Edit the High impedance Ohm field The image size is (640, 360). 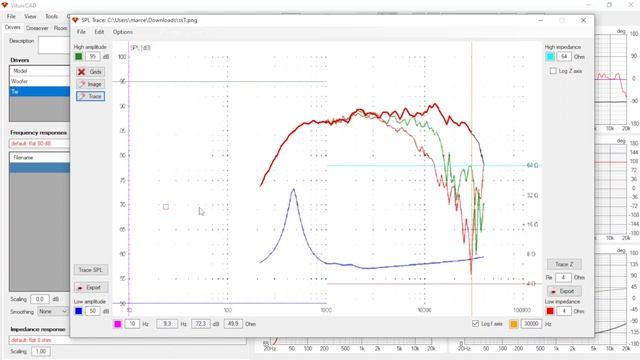pos(564,57)
